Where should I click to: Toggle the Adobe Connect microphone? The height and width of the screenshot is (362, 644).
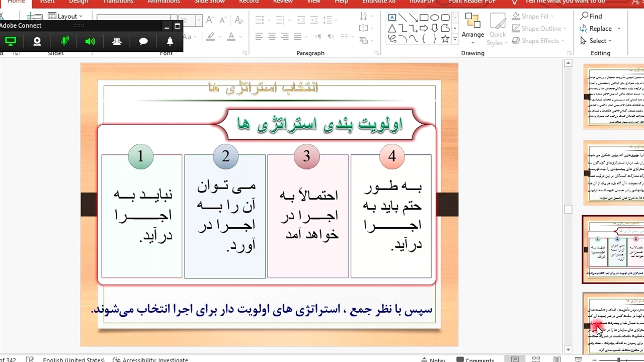click(64, 41)
